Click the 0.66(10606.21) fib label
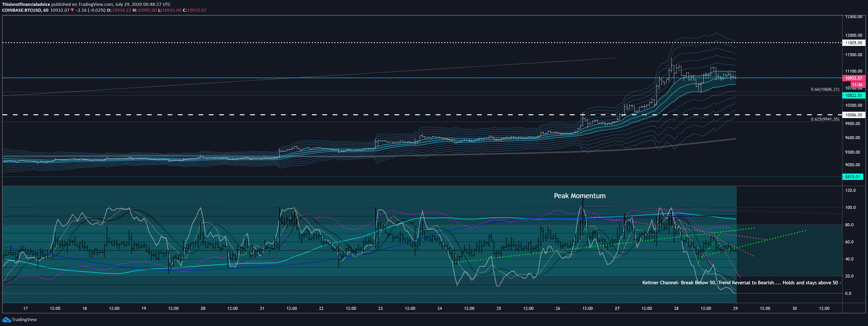Viewport: 868px width, 326px height. point(825,89)
